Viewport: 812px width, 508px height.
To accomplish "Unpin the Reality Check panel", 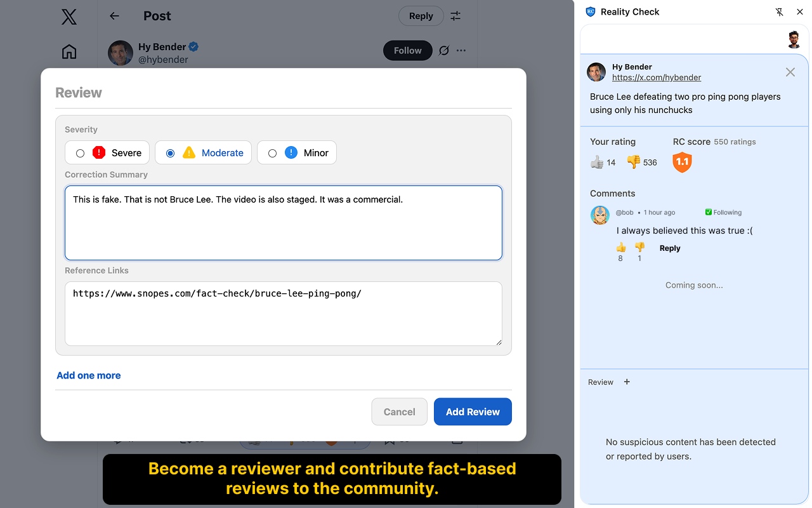I will (780, 11).
